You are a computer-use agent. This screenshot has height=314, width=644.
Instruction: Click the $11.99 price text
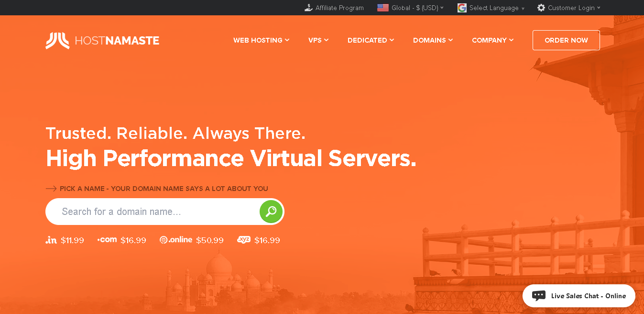(x=72, y=240)
